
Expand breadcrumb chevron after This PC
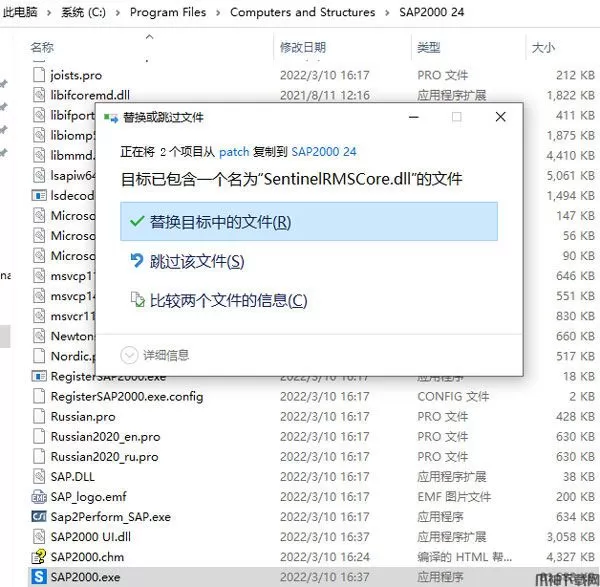coord(49,13)
